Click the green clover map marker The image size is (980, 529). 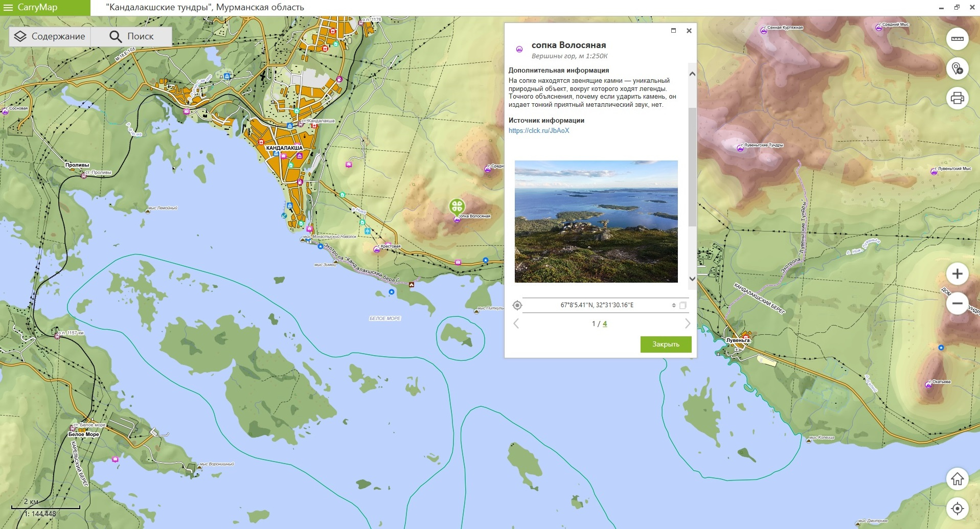pyautogui.click(x=457, y=206)
